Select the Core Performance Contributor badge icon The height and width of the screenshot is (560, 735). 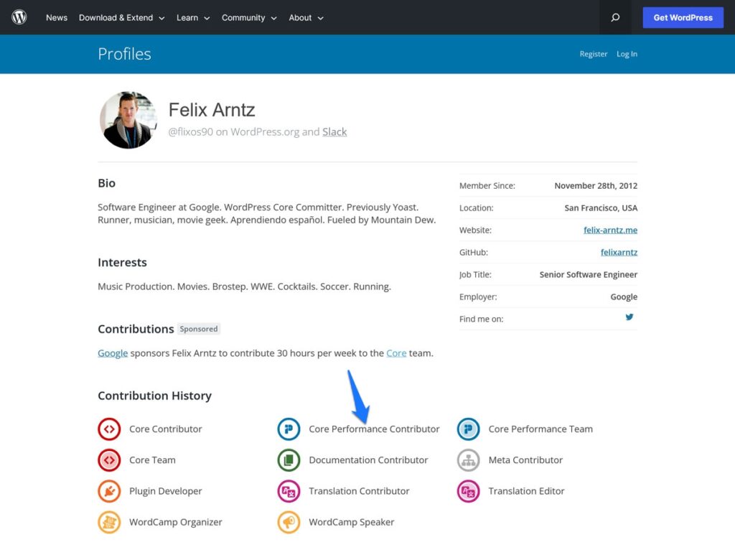click(x=289, y=429)
